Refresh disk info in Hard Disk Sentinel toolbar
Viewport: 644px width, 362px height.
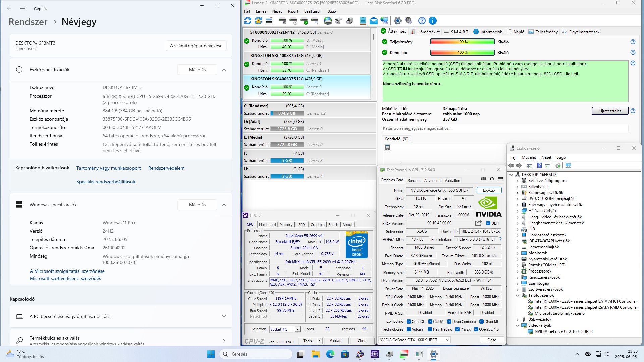point(248,21)
